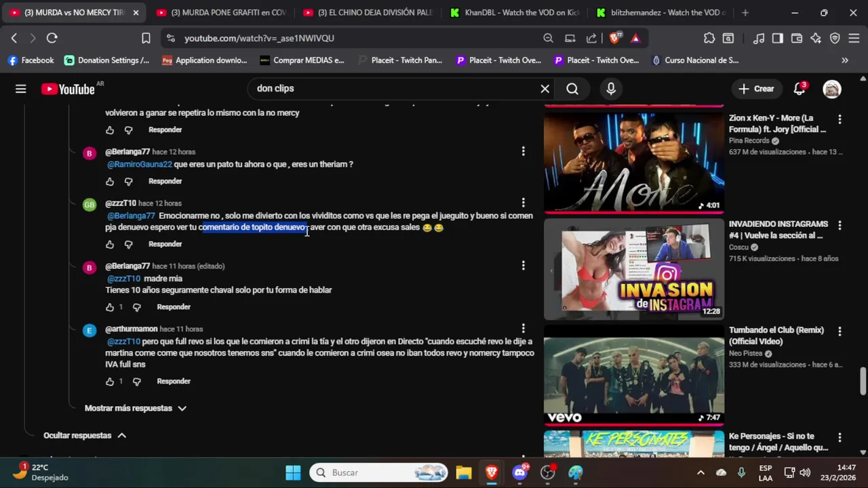Click @RamiroGauna22 mention link
The image size is (868, 488).
(140, 164)
